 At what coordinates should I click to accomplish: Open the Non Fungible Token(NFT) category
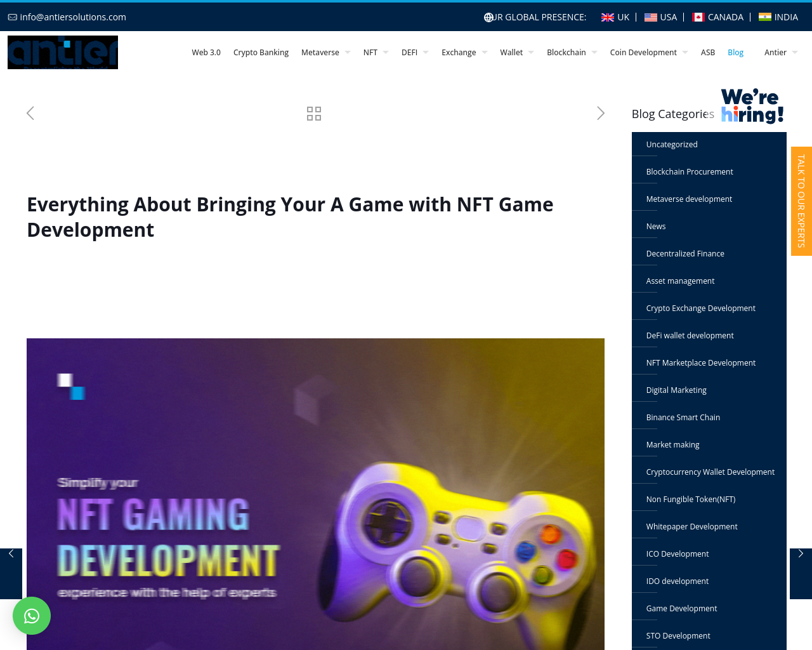pyautogui.click(x=691, y=500)
